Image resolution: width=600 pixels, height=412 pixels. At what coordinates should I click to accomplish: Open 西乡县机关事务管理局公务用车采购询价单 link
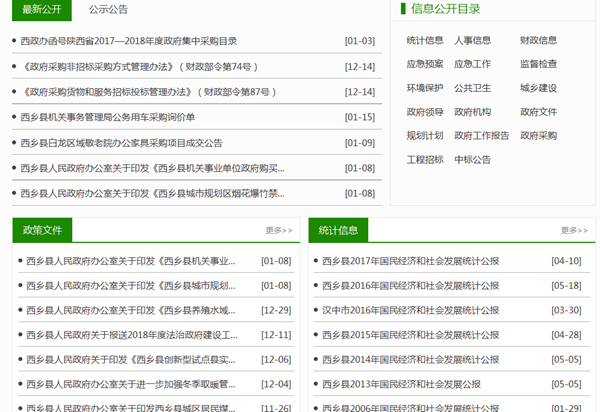[108, 117]
